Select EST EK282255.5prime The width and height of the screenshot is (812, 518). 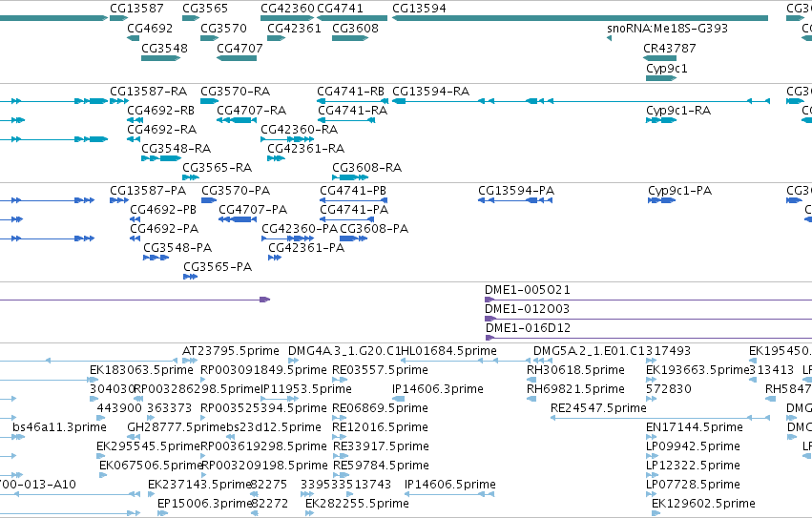pos(310,514)
